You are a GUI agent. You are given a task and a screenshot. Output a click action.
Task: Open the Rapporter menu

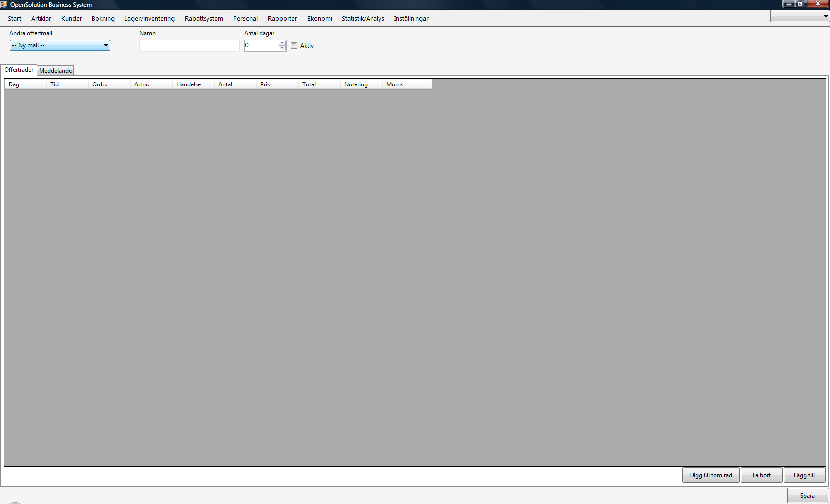(x=283, y=18)
